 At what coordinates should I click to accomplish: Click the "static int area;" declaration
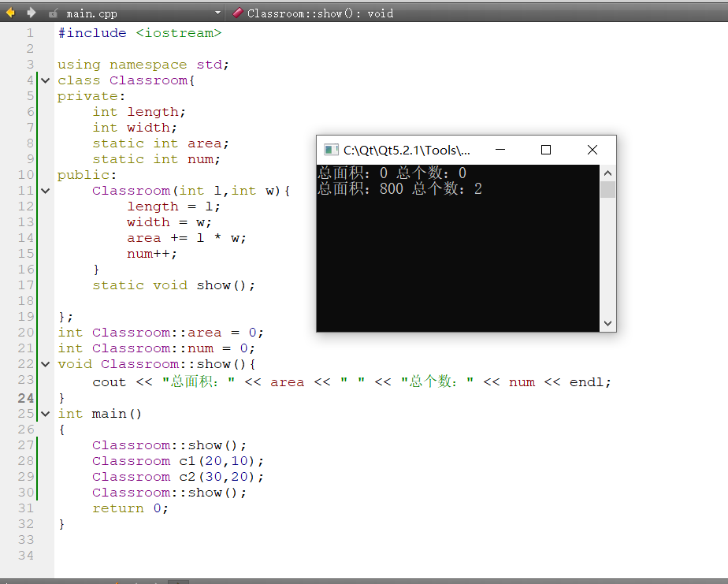161,143
